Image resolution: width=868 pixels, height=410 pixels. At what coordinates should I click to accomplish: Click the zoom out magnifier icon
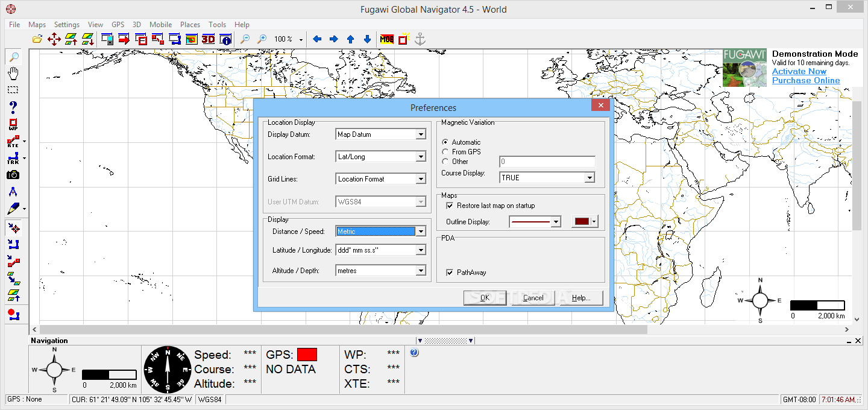pos(245,39)
